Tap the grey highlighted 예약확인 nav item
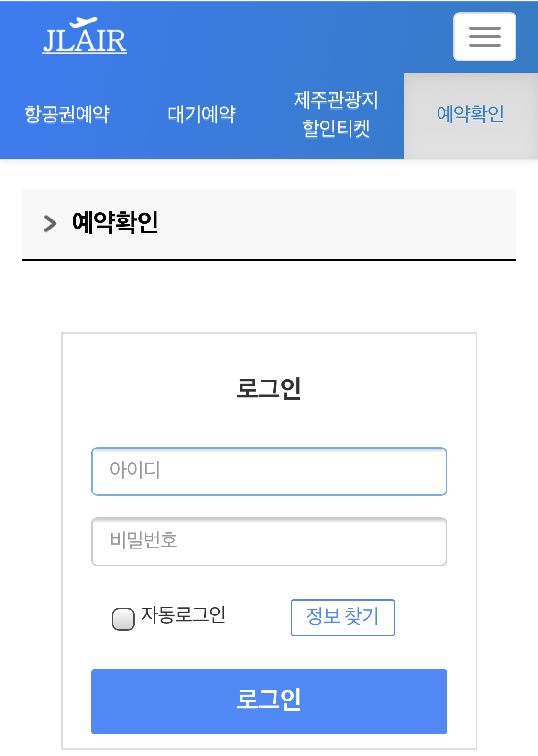 click(x=470, y=115)
